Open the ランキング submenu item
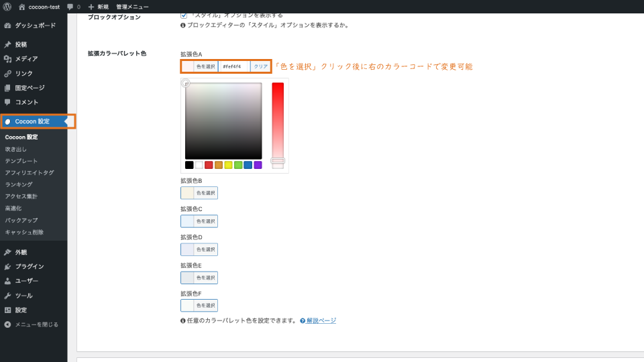Viewport: 644px width, 362px height. tap(19, 185)
